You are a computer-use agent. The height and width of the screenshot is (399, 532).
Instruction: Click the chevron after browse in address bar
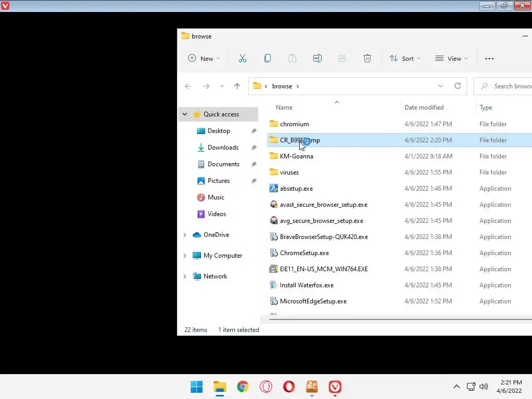(298, 86)
